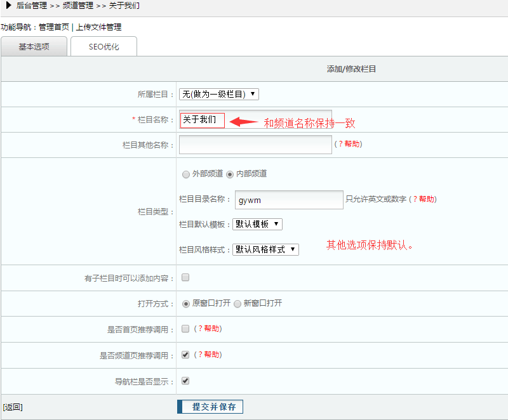Select the 外部频道 radio button
This screenshot has width=508, height=420.
[186, 174]
